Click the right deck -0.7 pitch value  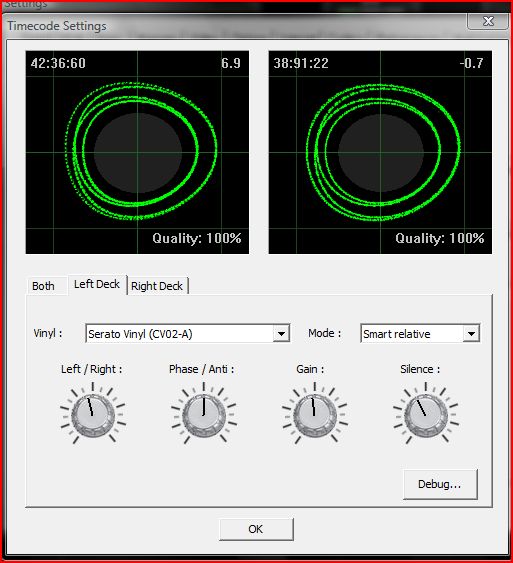(x=471, y=63)
